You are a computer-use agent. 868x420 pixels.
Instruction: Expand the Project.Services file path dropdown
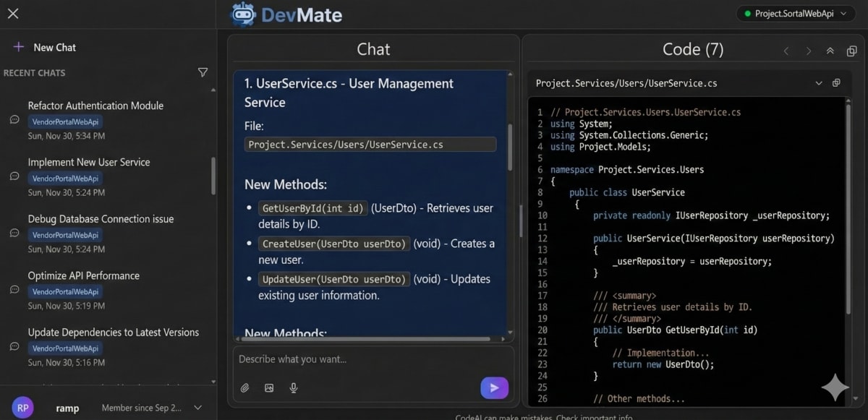click(x=819, y=83)
